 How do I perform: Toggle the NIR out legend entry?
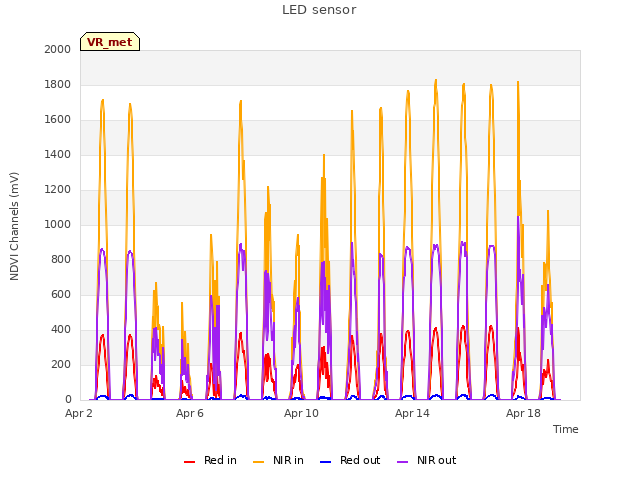tap(427, 460)
